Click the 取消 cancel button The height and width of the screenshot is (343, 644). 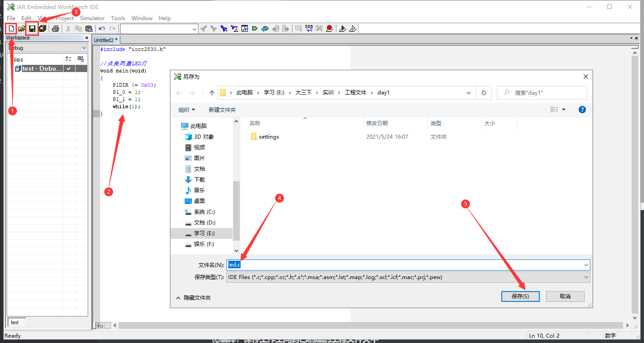[x=565, y=296]
